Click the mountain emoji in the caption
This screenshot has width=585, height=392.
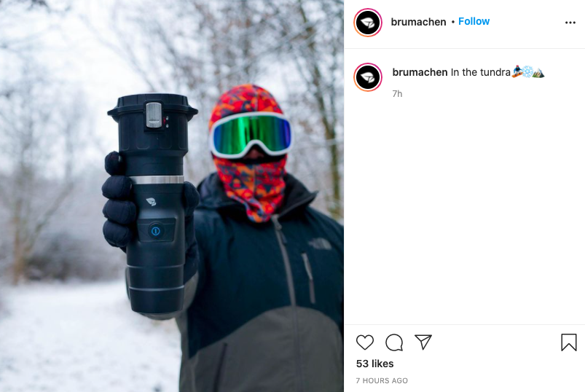point(538,71)
